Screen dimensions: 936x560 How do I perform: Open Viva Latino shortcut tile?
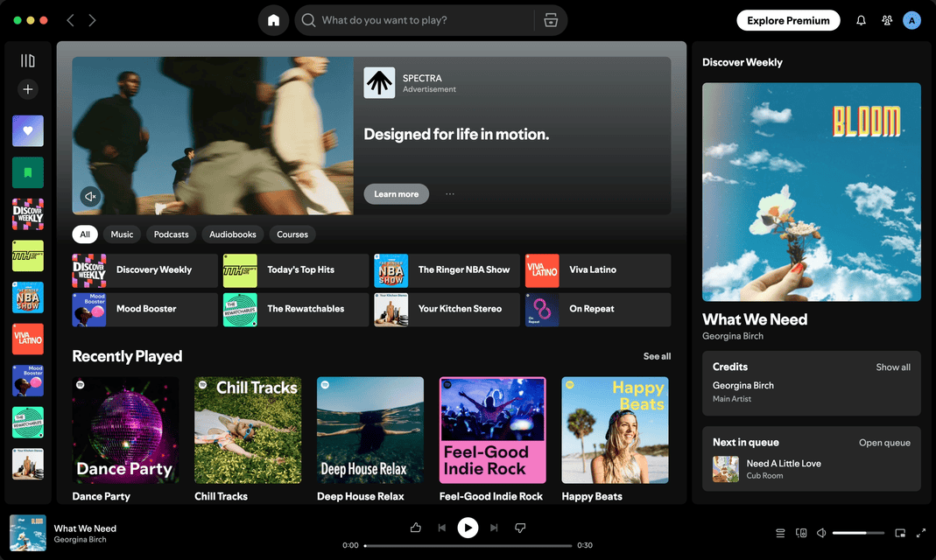click(597, 270)
